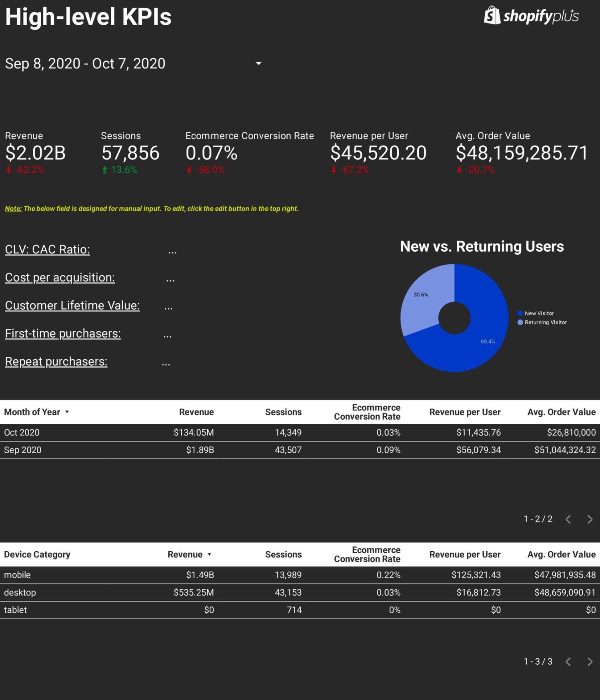Sort by Month of Year column arrow

(67, 412)
